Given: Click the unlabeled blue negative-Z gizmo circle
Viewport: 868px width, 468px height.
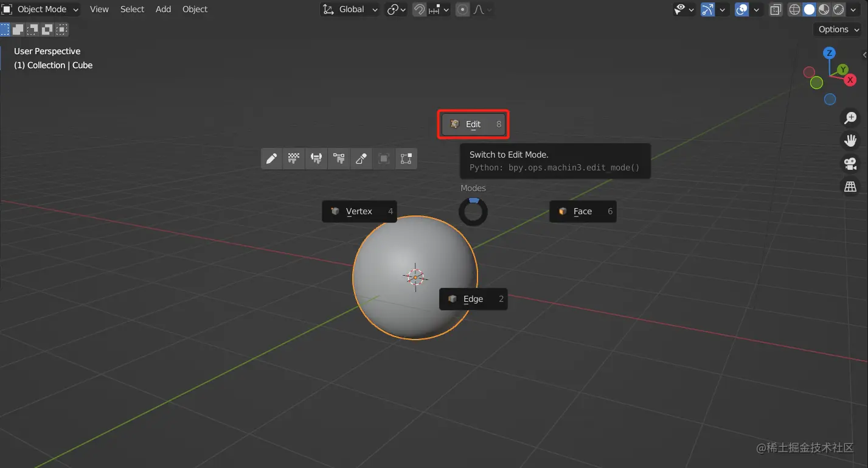Looking at the screenshot, I should coord(830,99).
